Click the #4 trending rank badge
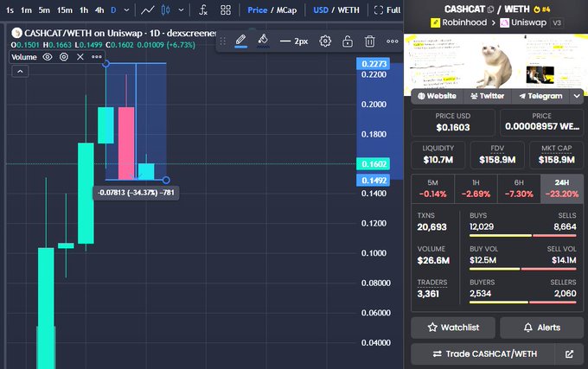The image size is (588, 369). pos(542,10)
